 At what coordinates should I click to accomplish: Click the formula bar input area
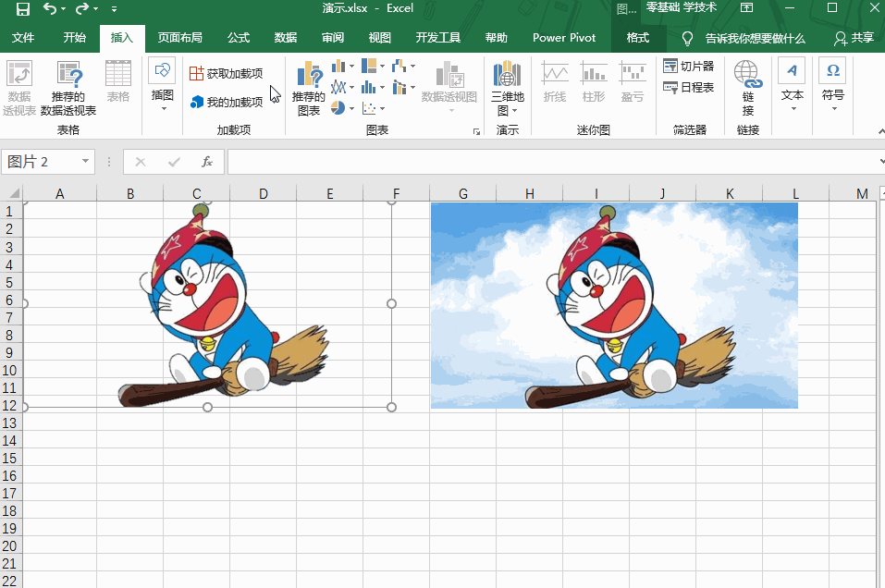tap(553, 162)
